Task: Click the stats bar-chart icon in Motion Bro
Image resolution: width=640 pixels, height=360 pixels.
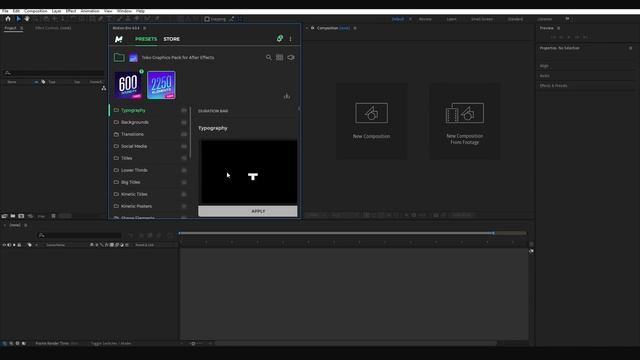Action: pyautogui.click(x=287, y=96)
